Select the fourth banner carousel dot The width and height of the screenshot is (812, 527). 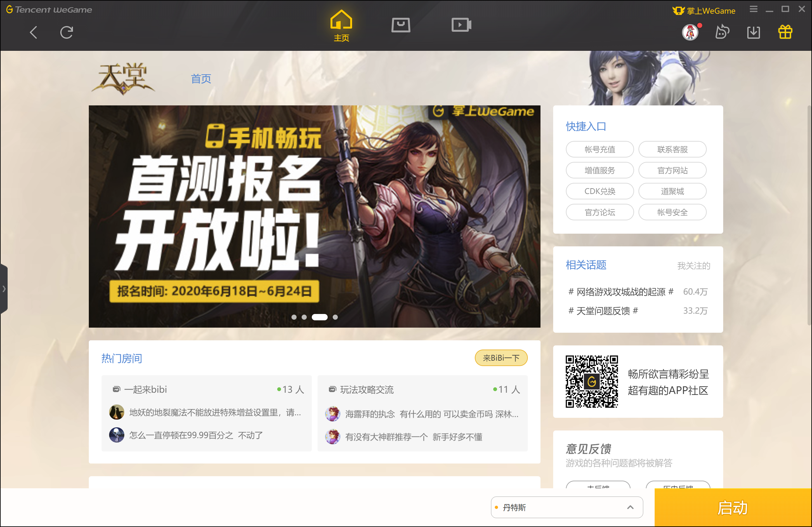(335, 317)
